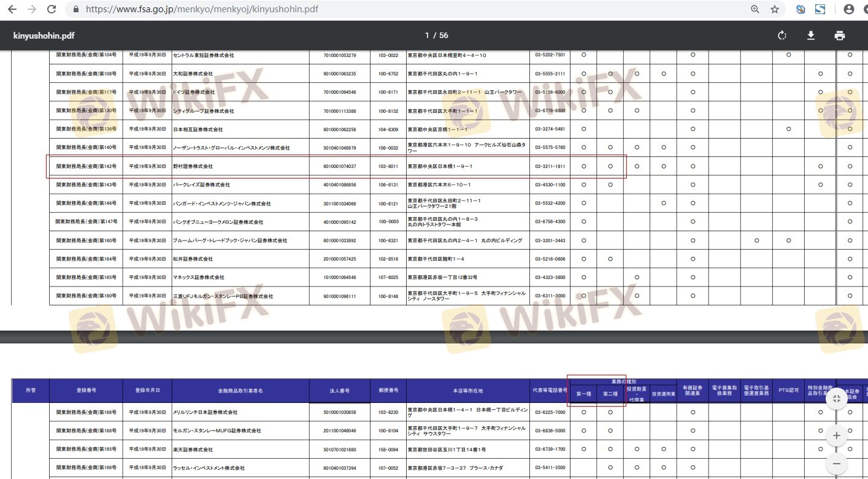The image size is (868, 479).
Task: Print the PDF document
Action: click(x=840, y=36)
